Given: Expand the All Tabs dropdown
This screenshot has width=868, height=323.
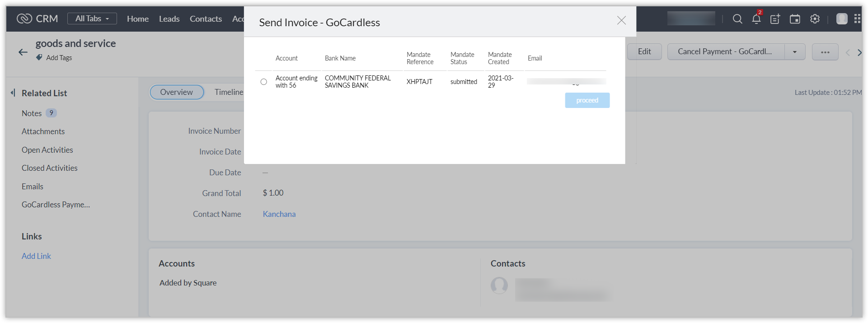Looking at the screenshot, I should pyautogui.click(x=92, y=19).
